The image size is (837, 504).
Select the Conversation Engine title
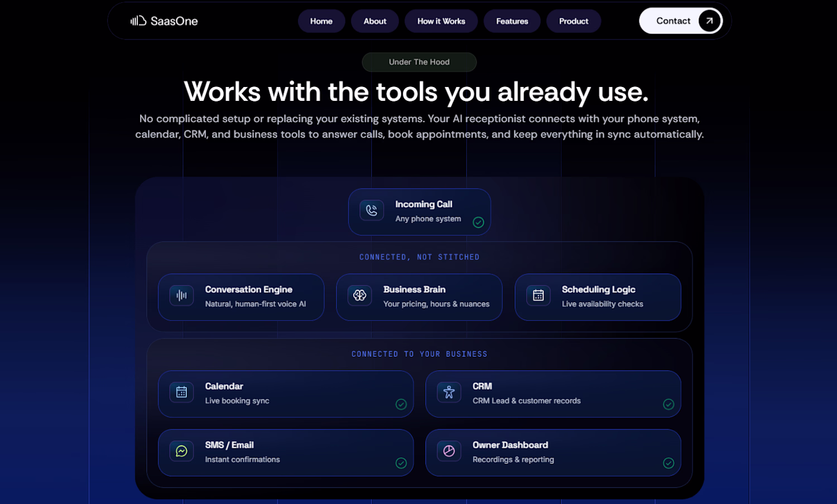point(249,289)
